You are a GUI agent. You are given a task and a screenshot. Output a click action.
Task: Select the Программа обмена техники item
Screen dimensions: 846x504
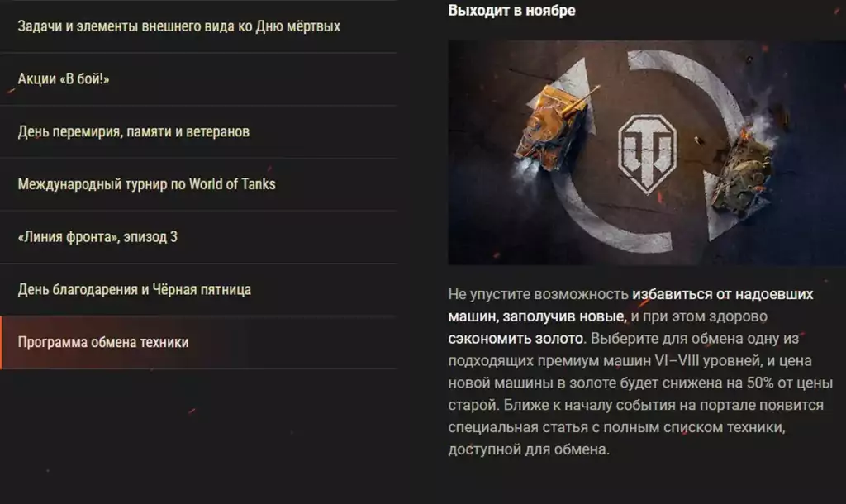pos(198,343)
